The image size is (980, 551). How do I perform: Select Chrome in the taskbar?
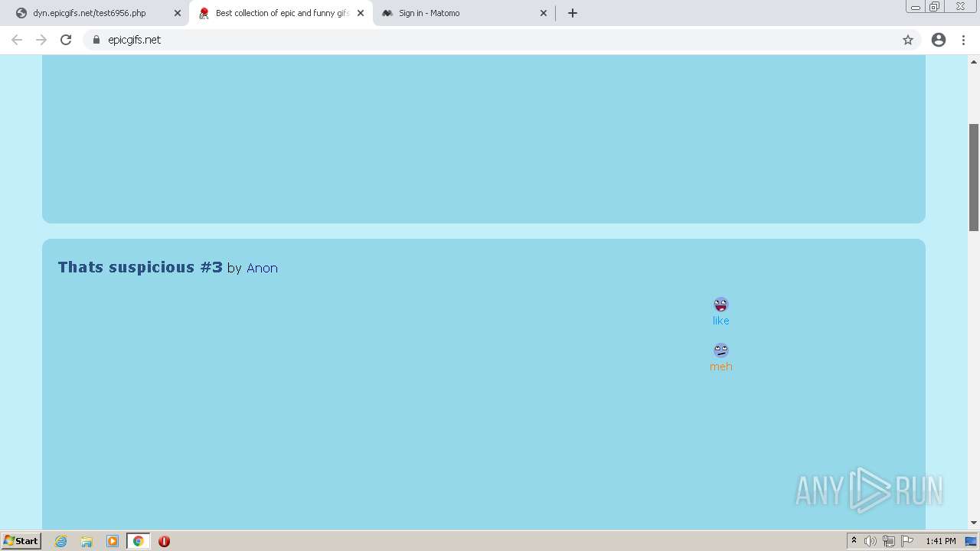coord(139,541)
